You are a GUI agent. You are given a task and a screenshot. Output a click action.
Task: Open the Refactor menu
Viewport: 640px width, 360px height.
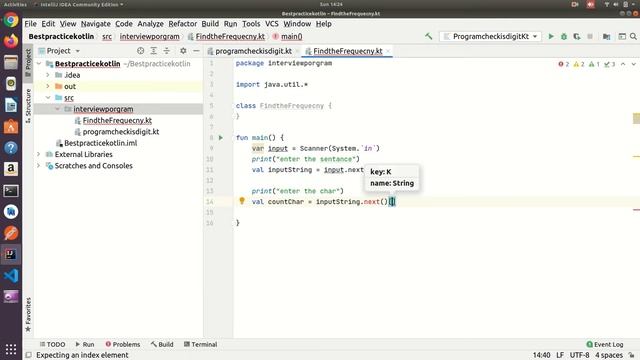click(x=182, y=24)
